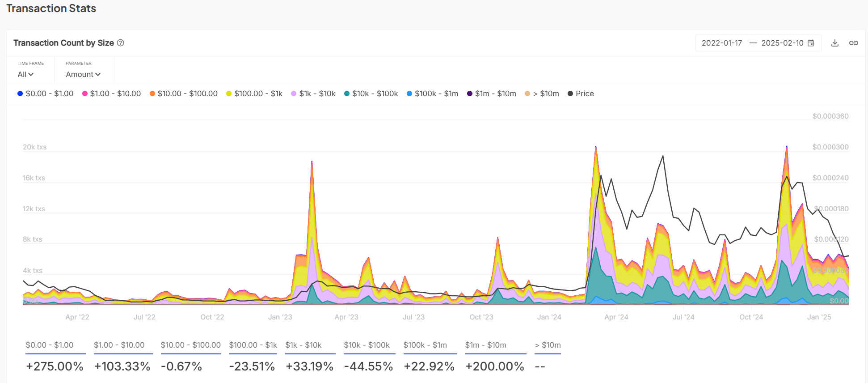Click the download chart icon
The height and width of the screenshot is (383, 868).
pos(834,43)
